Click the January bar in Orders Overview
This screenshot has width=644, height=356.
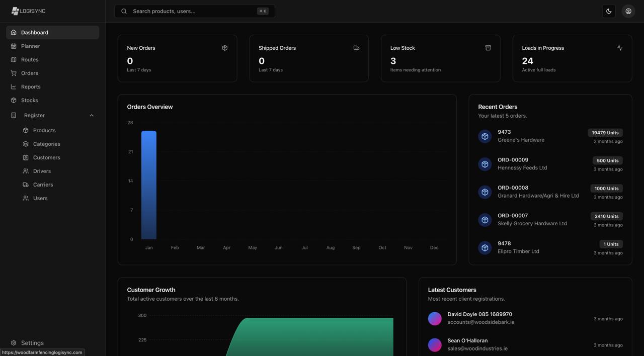(149, 185)
